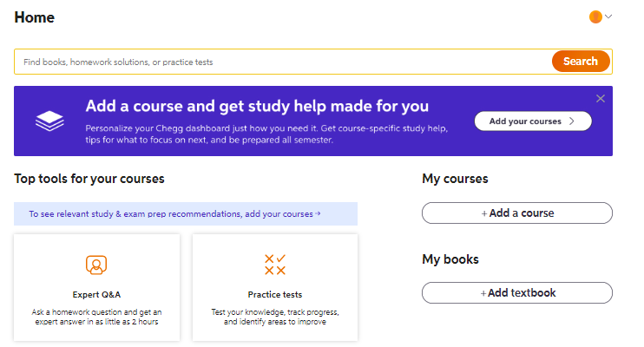Focus the Find books search field

click(x=284, y=62)
